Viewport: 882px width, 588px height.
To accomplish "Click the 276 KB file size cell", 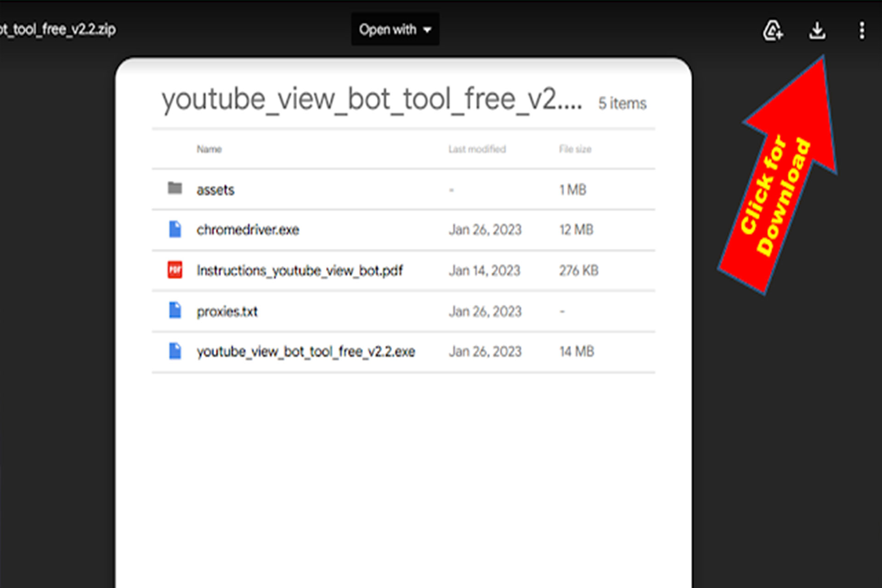I will click(579, 271).
